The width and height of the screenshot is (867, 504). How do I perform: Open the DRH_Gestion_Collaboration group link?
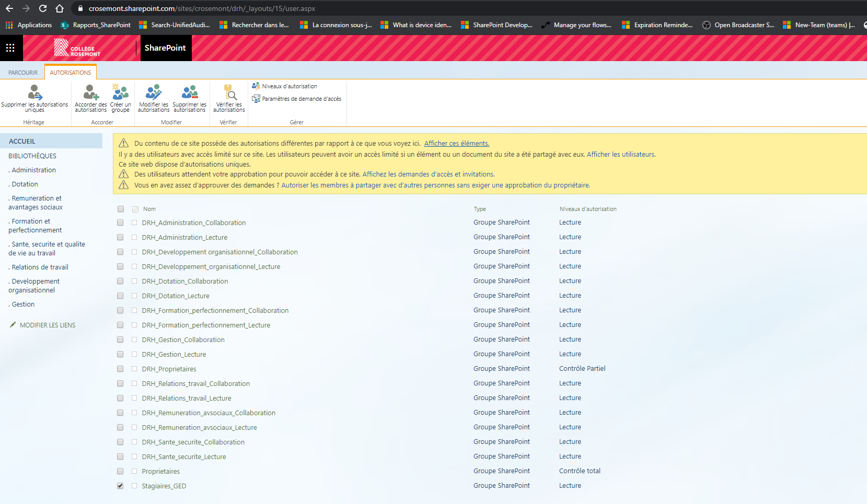183,339
